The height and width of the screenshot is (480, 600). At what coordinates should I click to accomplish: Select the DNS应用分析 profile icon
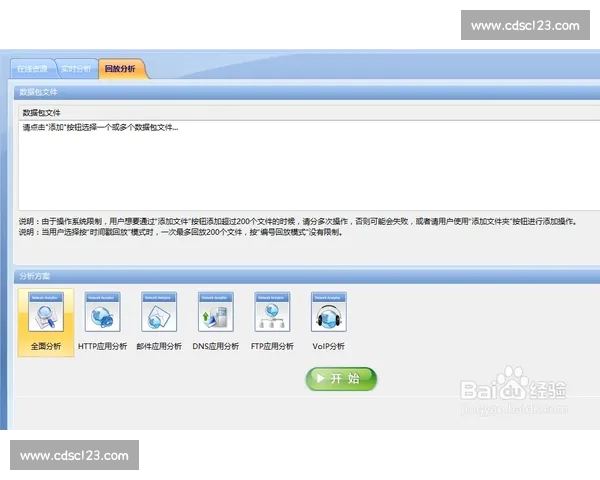216,312
